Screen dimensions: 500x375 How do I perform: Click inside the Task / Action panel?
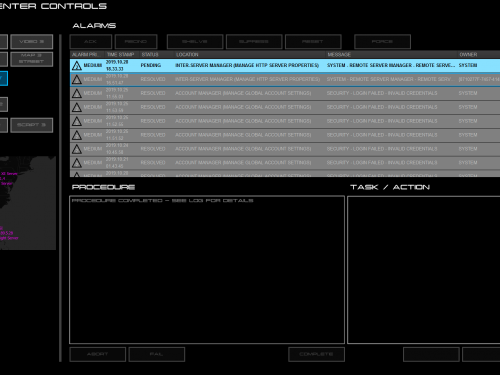[x=424, y=270]
